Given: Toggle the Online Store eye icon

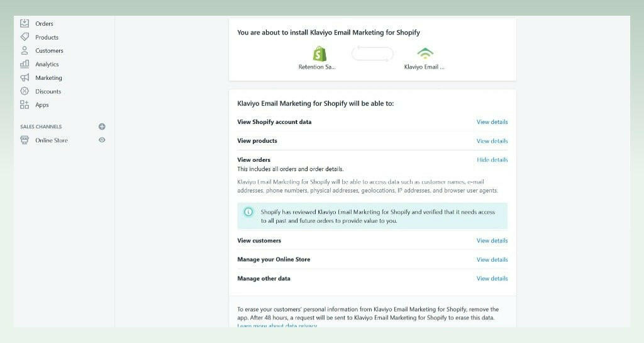Looking at the screenshot, I should [102, 140].
